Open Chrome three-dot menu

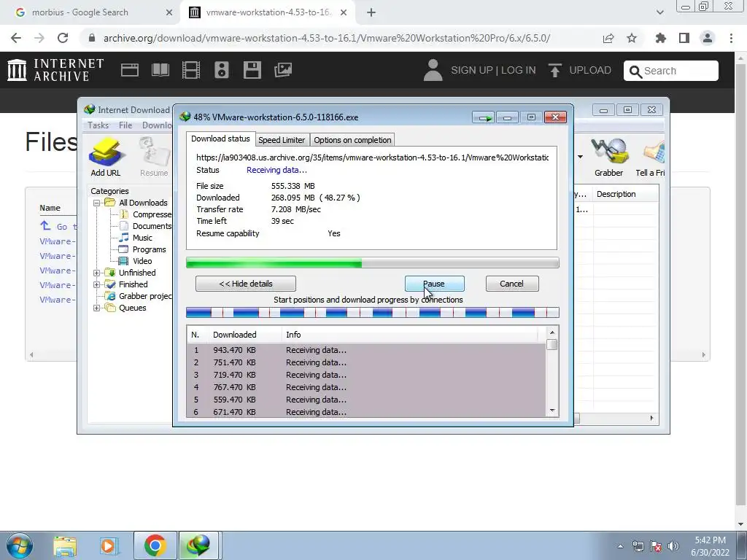731,38
